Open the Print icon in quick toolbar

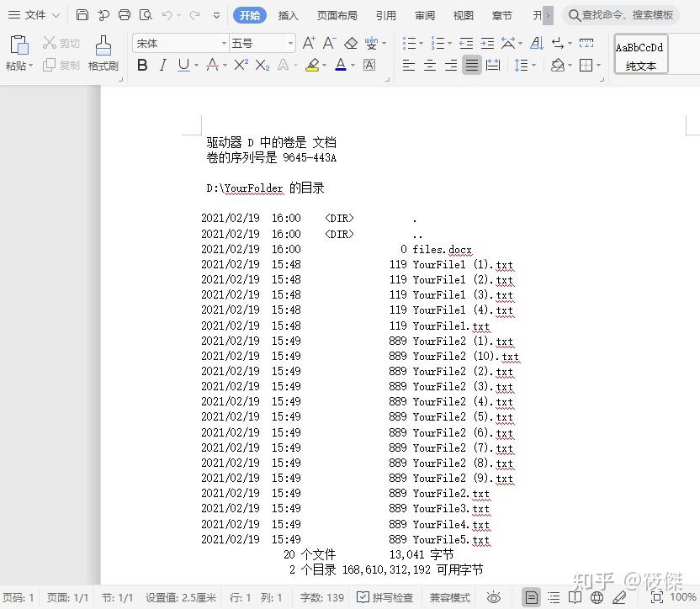125,15
